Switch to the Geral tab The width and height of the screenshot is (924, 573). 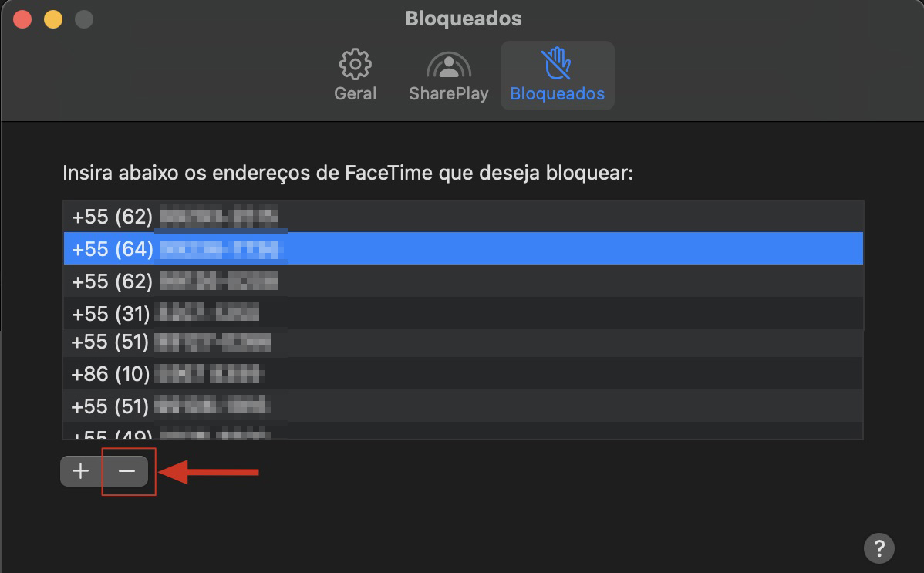click(x=355, y=93)
